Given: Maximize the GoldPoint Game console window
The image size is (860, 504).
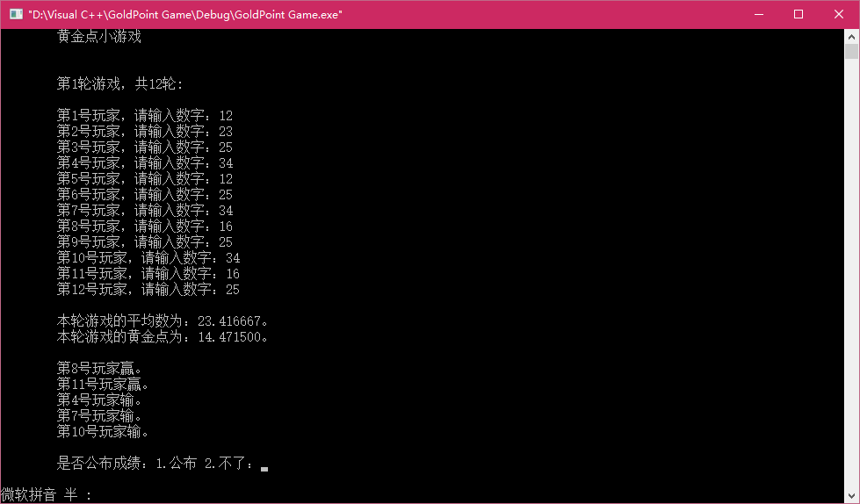Looking at the screenshot, I should [799, 14].
